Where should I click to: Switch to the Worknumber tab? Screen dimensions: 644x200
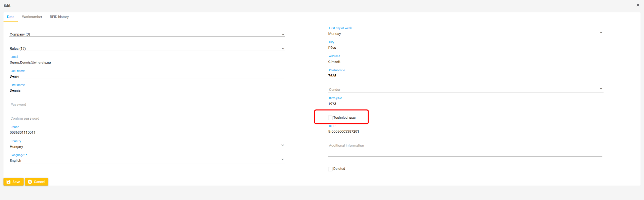tap(32, 17)
